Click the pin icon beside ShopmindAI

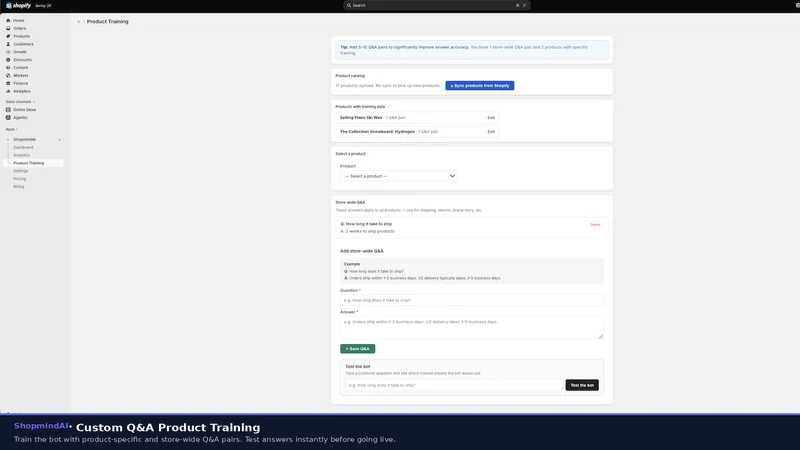pyautogui.click(x=60, y=139)
